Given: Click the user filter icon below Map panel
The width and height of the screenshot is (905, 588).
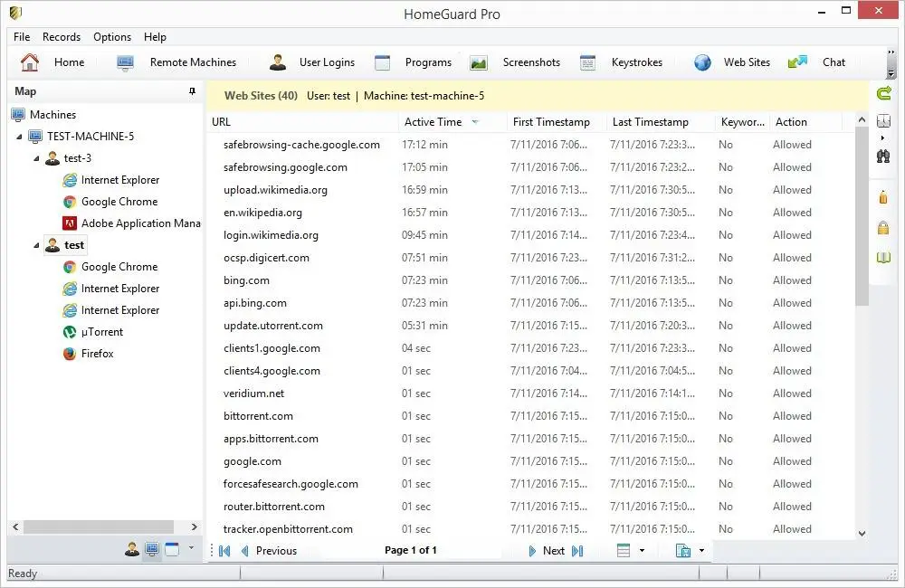Looking at the screenshot, I should point(132,549).
